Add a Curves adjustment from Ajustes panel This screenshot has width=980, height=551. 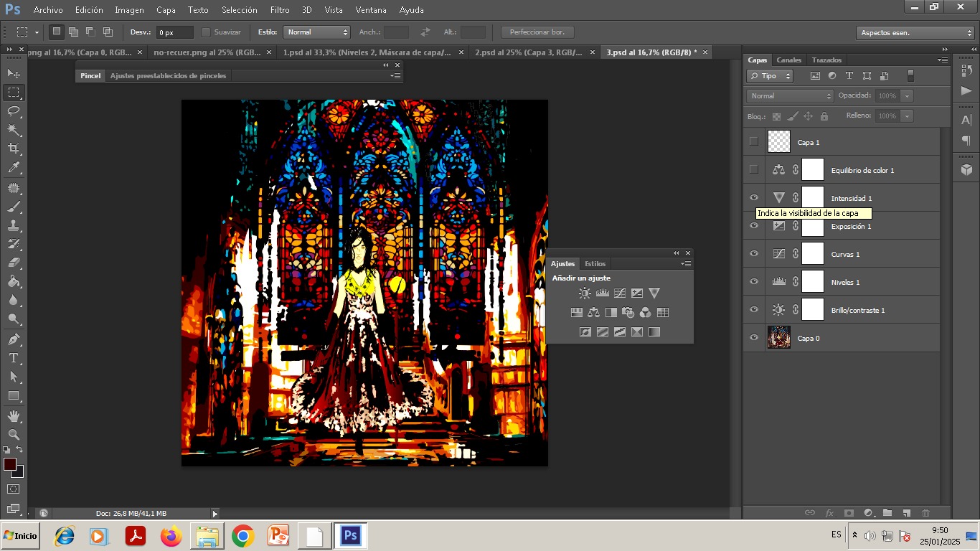tap(620, 293)
